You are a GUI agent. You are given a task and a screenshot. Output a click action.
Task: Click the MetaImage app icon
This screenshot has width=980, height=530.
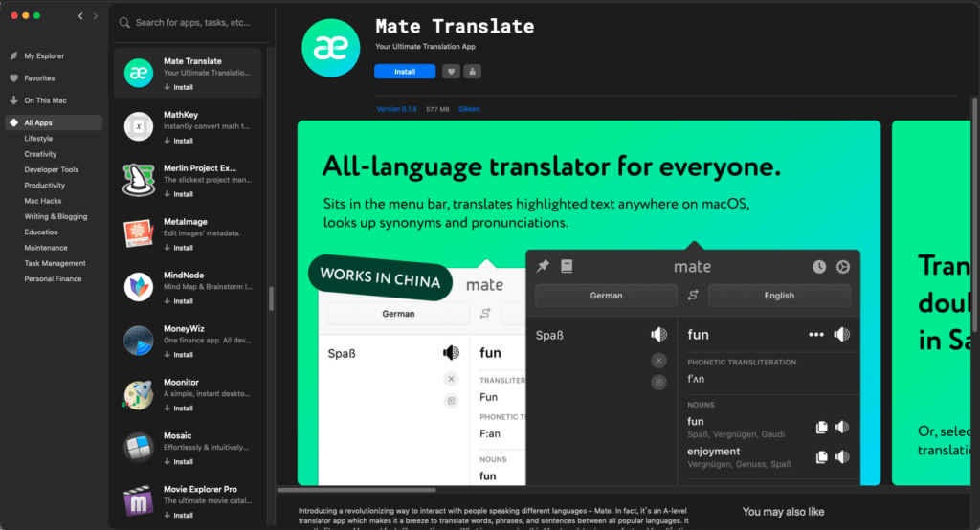(x=139, y=233)
